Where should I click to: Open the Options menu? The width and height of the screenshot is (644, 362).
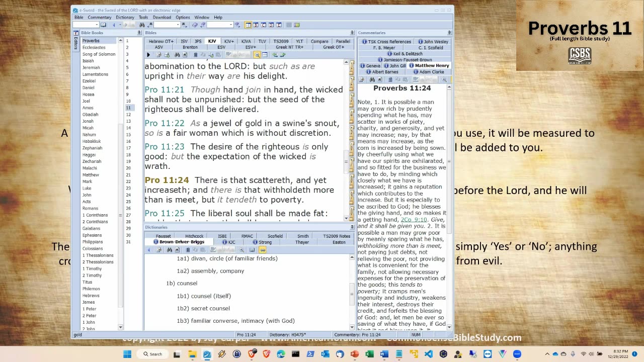[x=183, y=17]
